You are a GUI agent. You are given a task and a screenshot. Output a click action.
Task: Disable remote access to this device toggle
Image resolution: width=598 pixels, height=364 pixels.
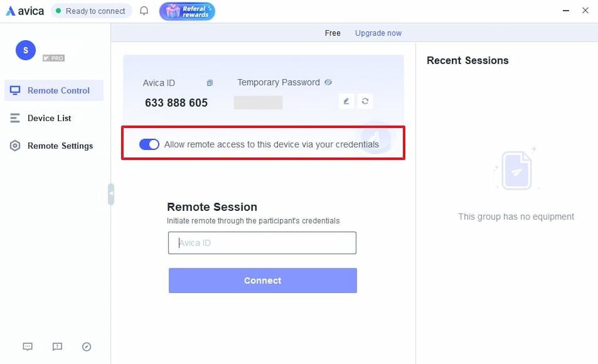(x=149, y=144)
